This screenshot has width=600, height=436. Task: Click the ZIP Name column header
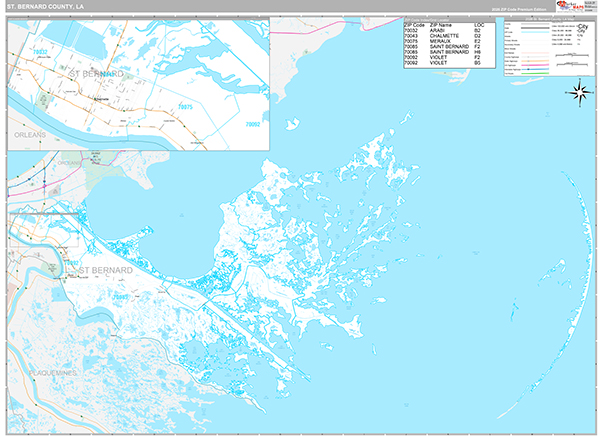pos(440,25)
